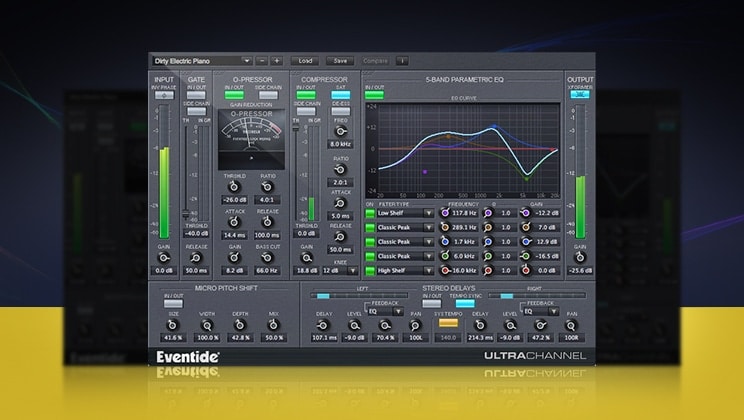Click the Output gain value -25.6 dB
This screenshot has width=744, height=420.
pos(580,271)
